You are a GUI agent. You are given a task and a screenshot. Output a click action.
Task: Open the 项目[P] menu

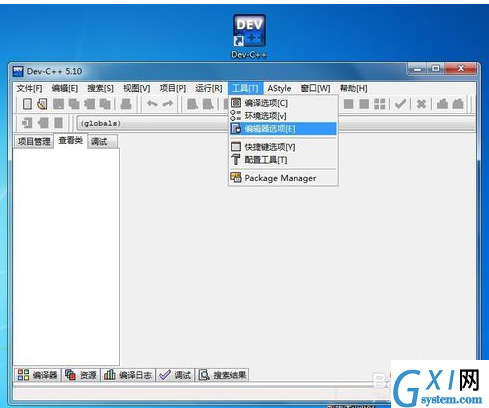click(173, 88)
